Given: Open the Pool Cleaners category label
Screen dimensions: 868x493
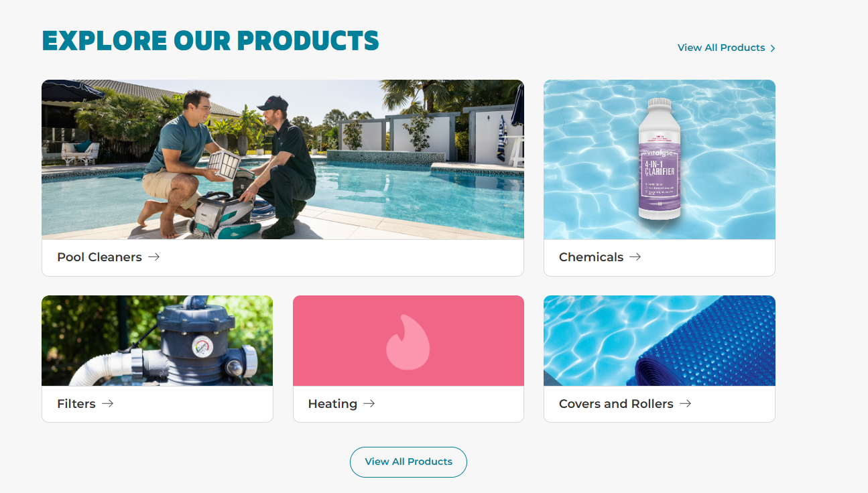Looking at the screenshot, I should pyautogui.click(x=99, y=257).
